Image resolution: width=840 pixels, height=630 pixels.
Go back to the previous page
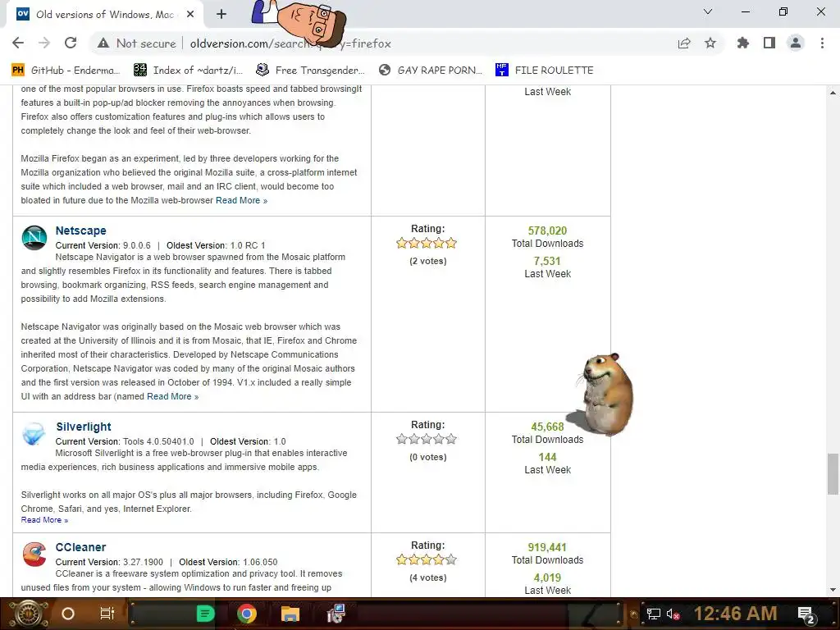pos(18,43)
